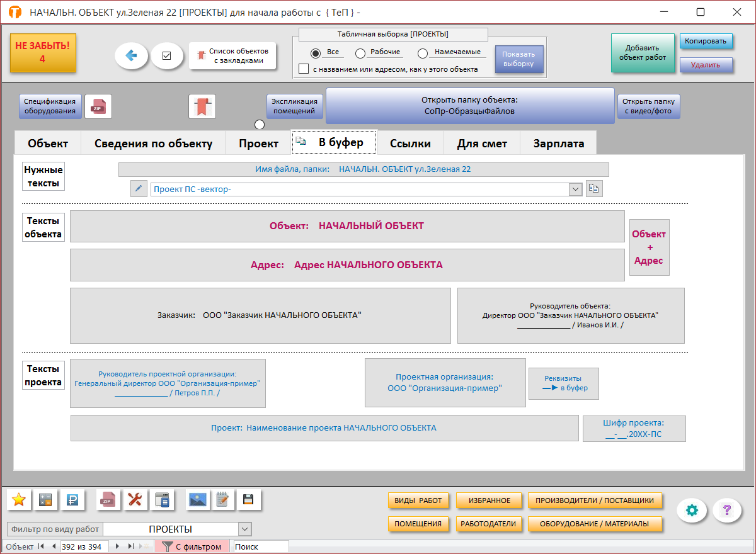This screenshot has width=756, height=554.
Task: Click the blue back arrow button
Action: pos(131,55)
